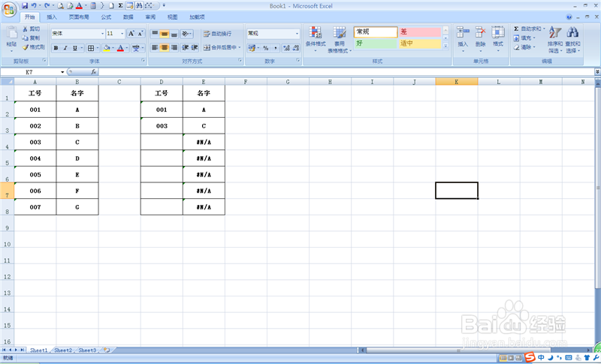Image resolution: width=601 pixels, height=364 pixels.
Task: Open the Sort and Filter tool
Action: 555,40
